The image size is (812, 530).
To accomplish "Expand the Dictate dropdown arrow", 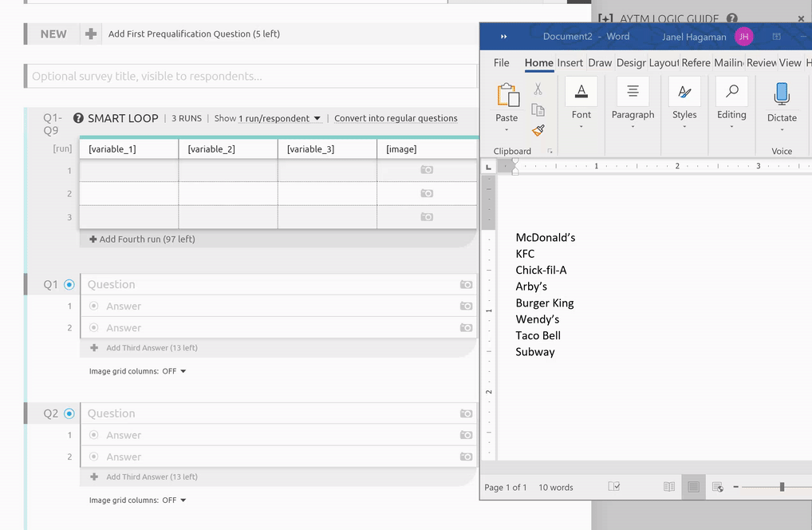I will (x=782, y=129).
